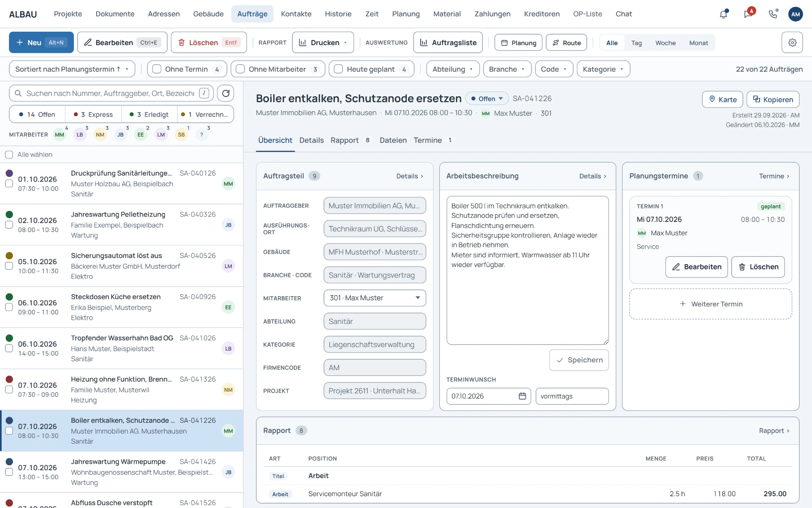Toggle the Ohne Mitarbeiter filter checkbox
The width and height of the screenshot is (812, 508).
[240, 69]
